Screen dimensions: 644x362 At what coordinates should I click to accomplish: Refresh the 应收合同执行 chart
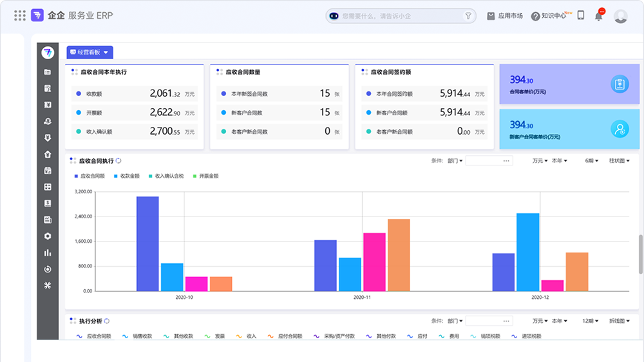click(x=118, y=160)
